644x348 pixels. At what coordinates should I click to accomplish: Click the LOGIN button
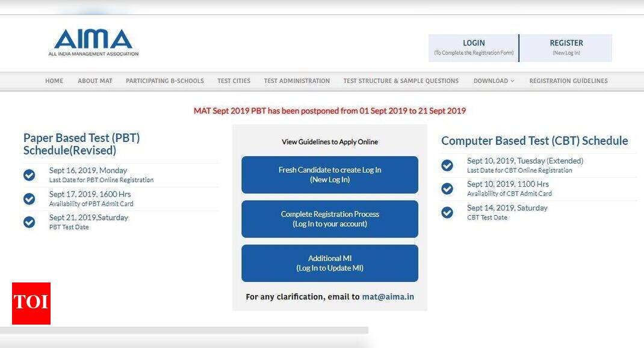point(473,47)
